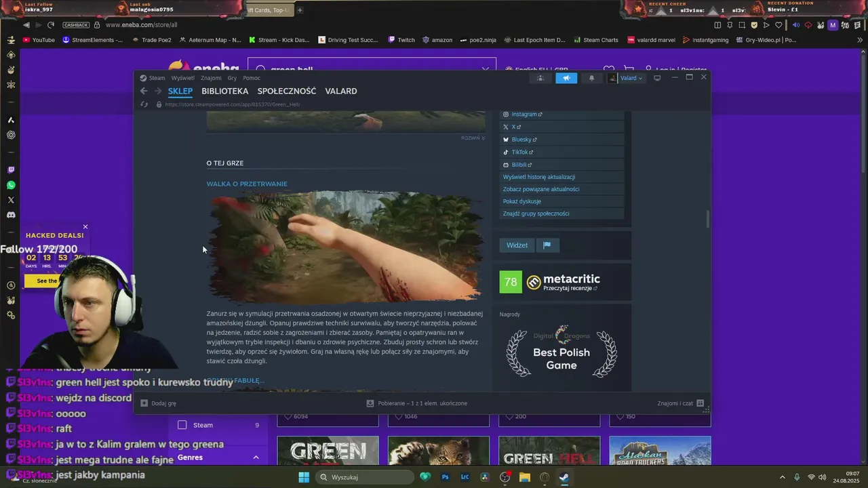Reload the Eneba browser page

[50, 25]
